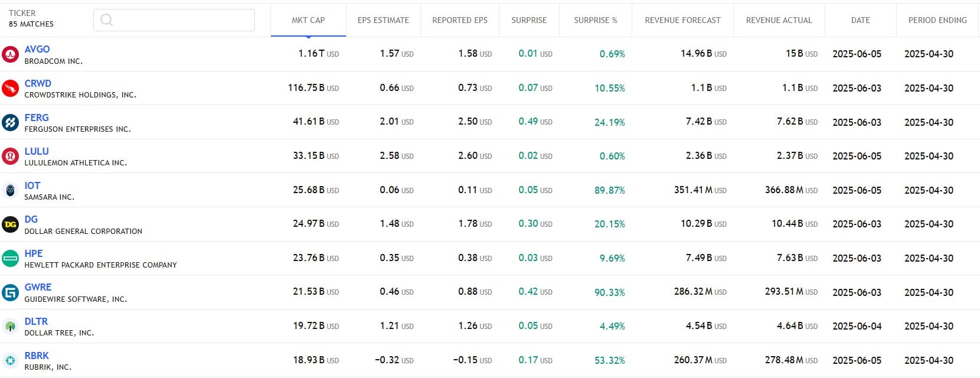Open the DG ticker link
This screenshot has height=378, width=980.
click(31, 219)
